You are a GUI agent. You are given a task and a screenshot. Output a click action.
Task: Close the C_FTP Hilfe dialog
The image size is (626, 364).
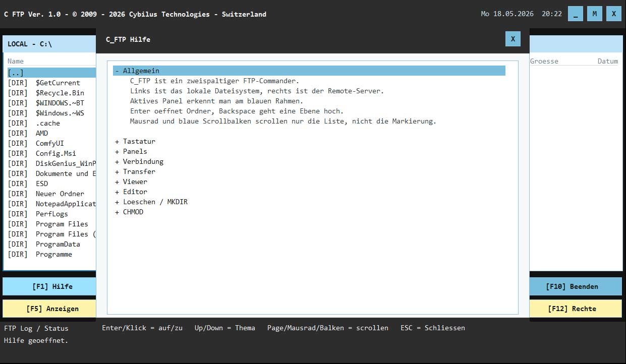[x=513, y=39]
